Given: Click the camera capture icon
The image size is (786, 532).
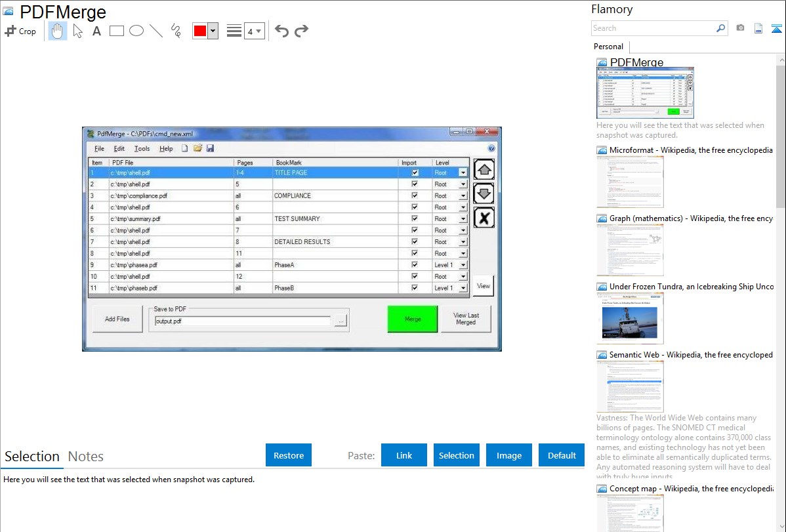Looking at the screenshot, I should click(740, 28).
